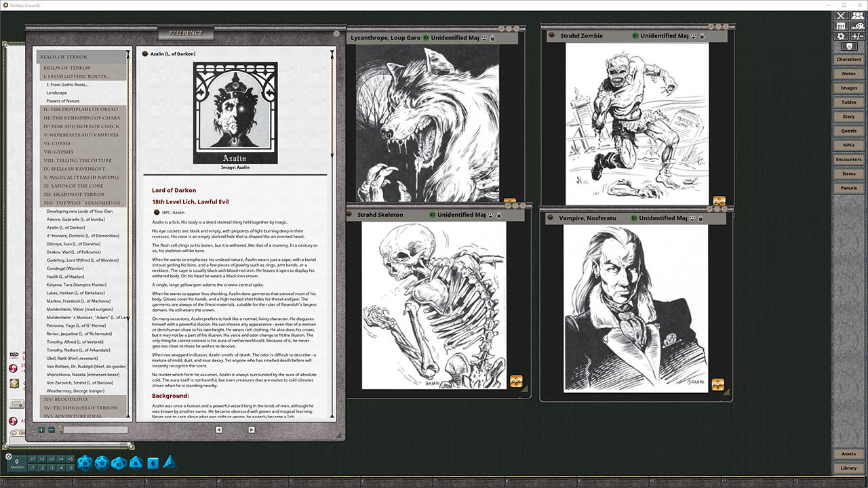This screenshot has height=488, width=868.
Task: Click the plus expand-all button below index
Action: [41, 430]
